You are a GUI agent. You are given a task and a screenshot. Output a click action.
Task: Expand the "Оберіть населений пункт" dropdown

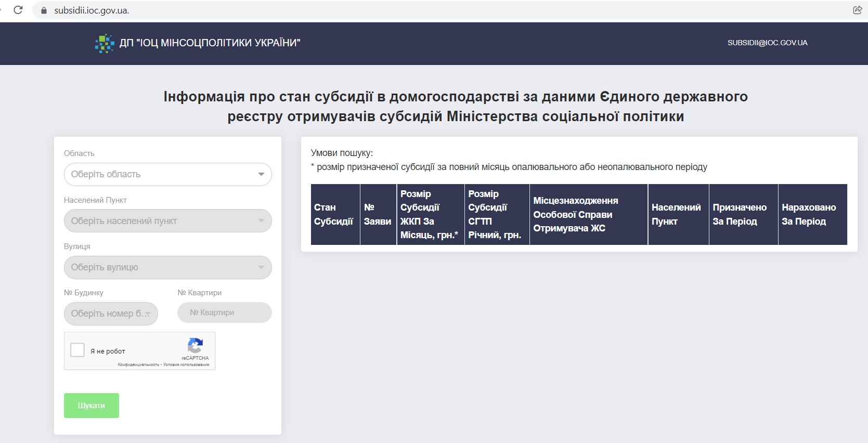(167, 221)
